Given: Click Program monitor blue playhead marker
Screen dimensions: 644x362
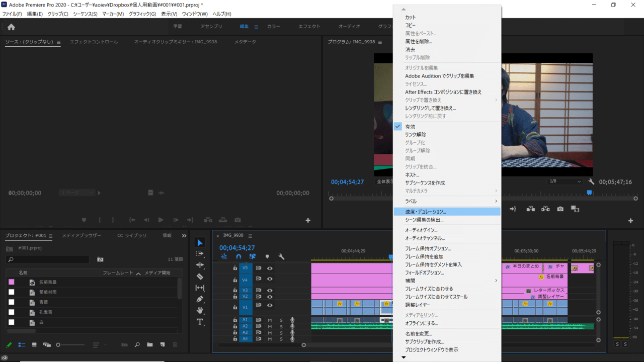Looking at the screenshot, I should coord(589,193).
